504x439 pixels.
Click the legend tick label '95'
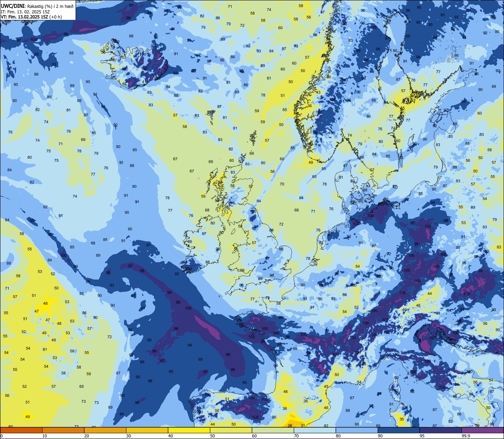[422, 435]
